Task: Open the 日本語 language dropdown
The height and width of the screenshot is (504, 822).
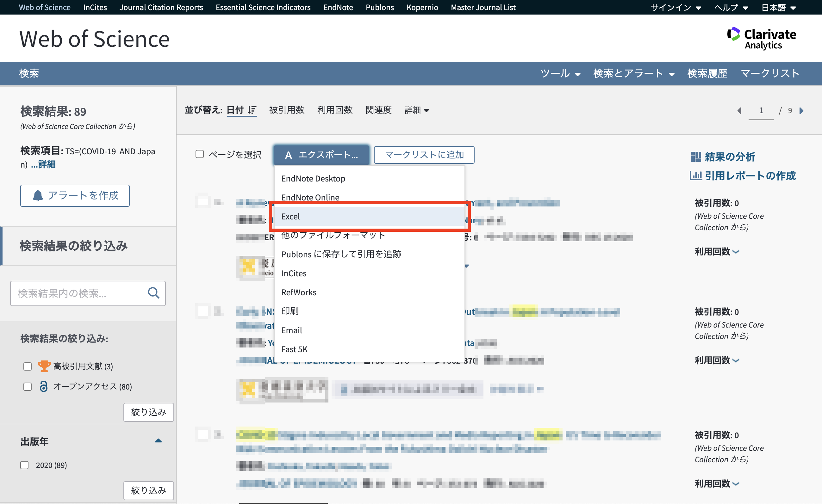Action: (778, 7)
